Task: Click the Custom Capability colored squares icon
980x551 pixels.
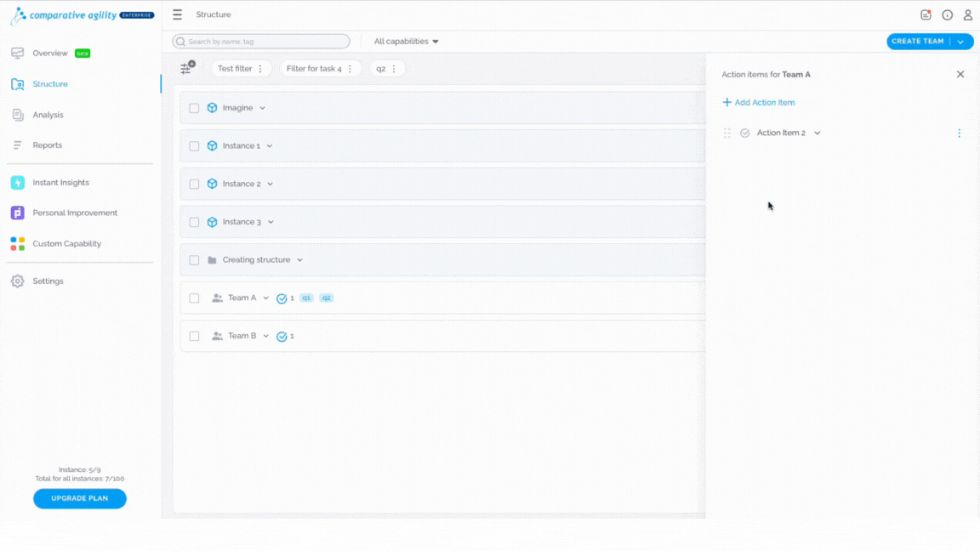Action: (18, 244)
